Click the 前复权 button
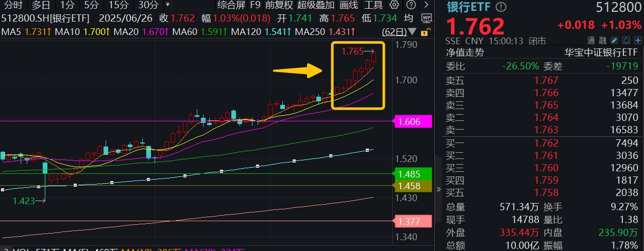Image resolution: width=644 pixels, height=251 pixels. [279, 6]
